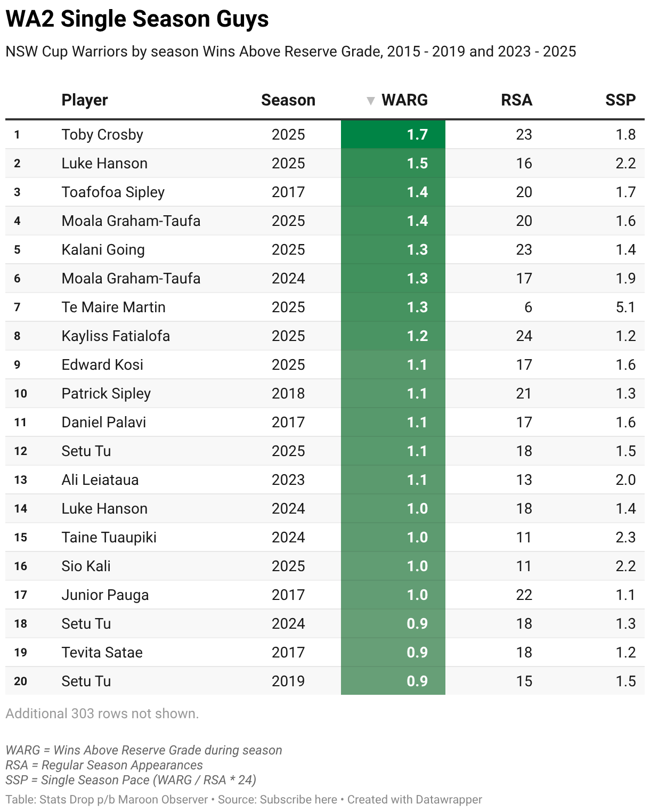Screen dimensions: 650x812
Task: Click the WARG sort arrow icon
Action: [x=371, y=101]
